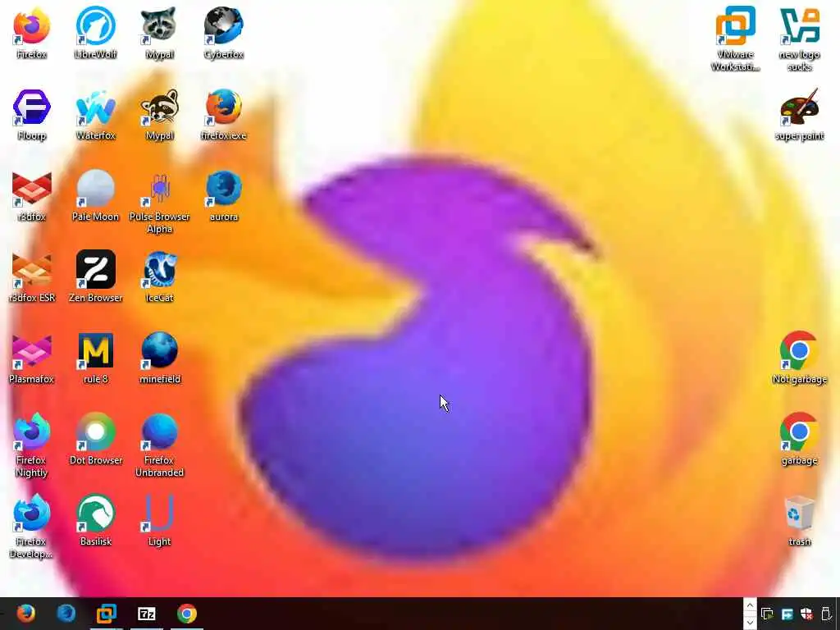Open the VMware Workstation desktop shortcut

[736, 39]
